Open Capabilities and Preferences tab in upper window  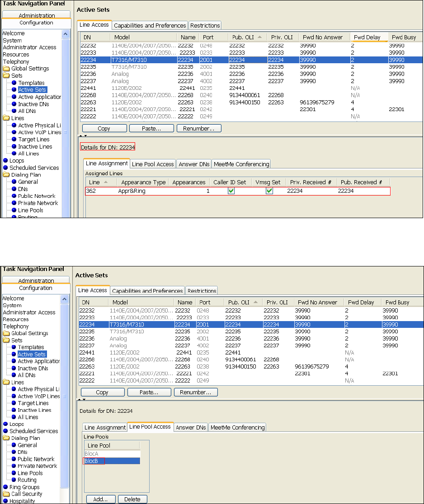click(x=150, y=25)
